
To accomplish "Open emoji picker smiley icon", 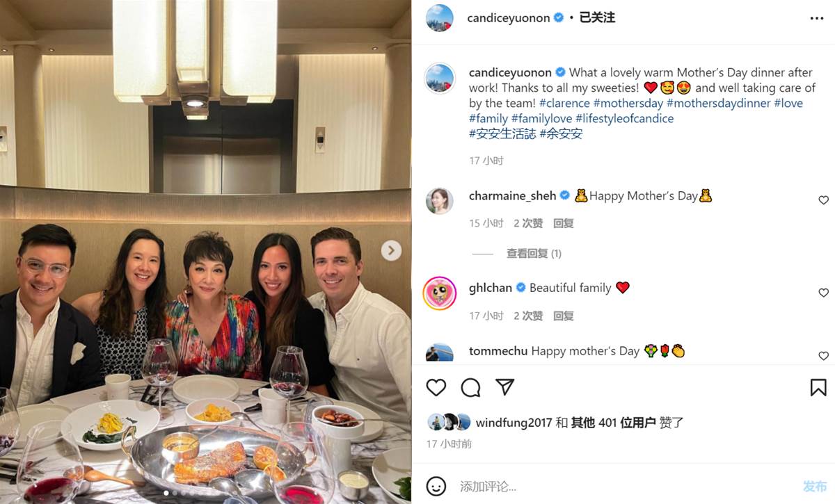I will [x=436, y=486].
